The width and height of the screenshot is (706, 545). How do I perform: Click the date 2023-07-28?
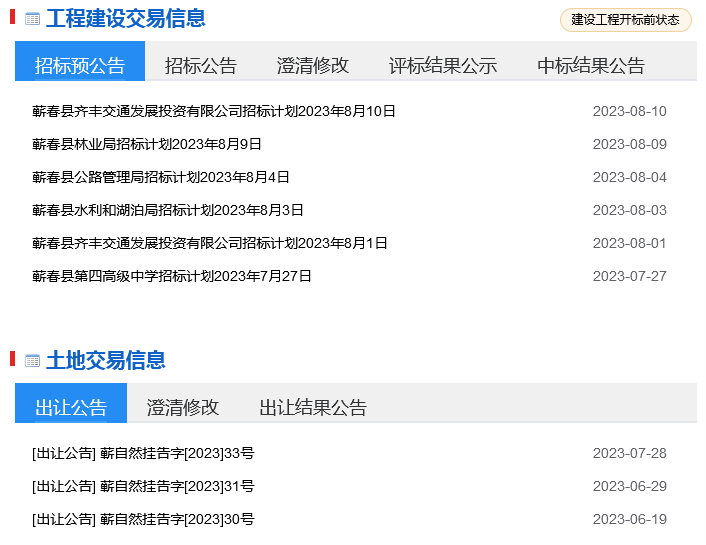point(629,453)
